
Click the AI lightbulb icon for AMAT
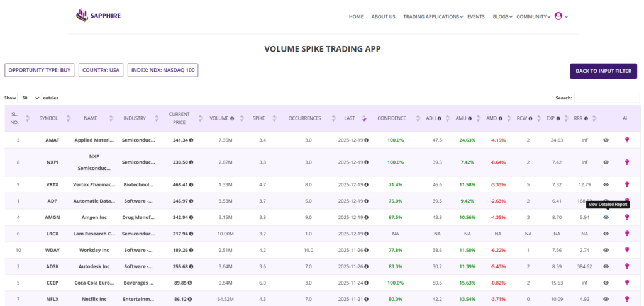pos(626,140)
